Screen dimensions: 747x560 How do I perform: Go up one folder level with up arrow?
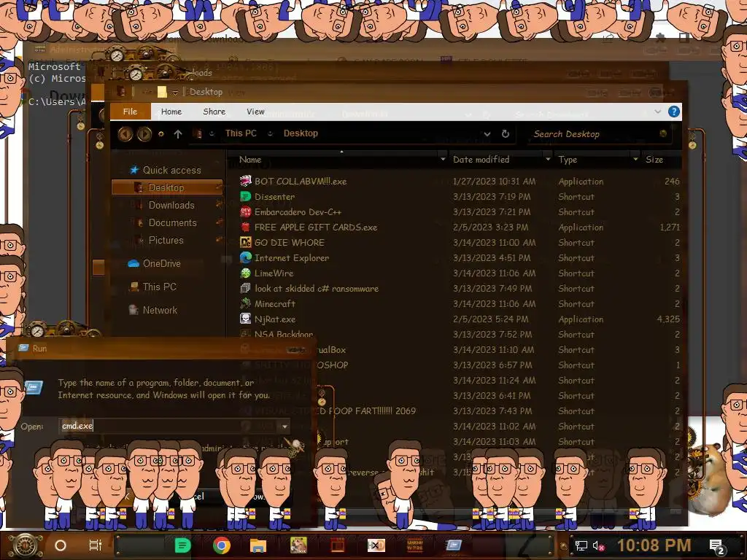(x=178, y=134)
